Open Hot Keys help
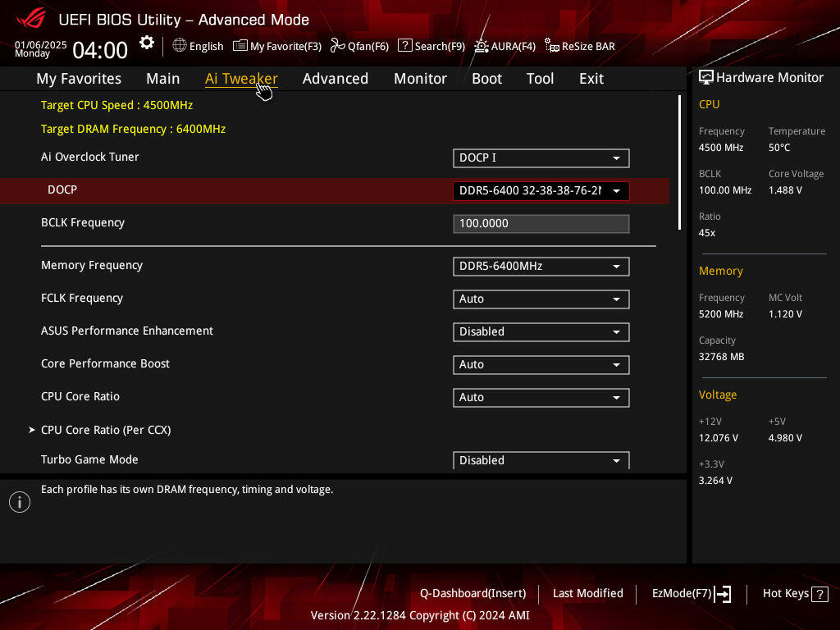 (x=796, y=594)
